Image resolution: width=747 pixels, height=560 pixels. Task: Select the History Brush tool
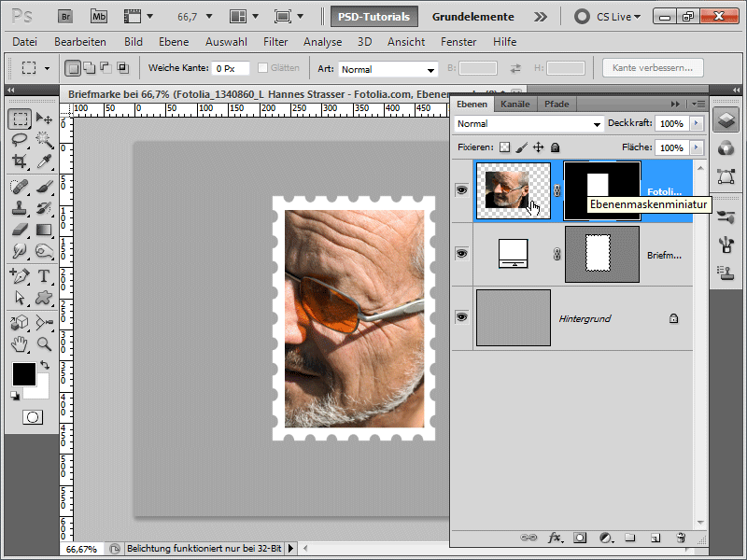point(44,208)
